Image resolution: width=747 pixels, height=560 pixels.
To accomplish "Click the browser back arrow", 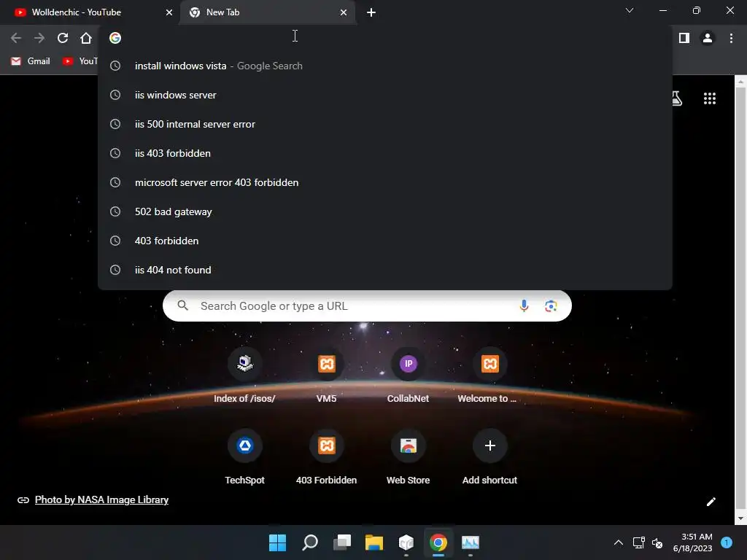I will pyautogui.click(x=16, y=38).
